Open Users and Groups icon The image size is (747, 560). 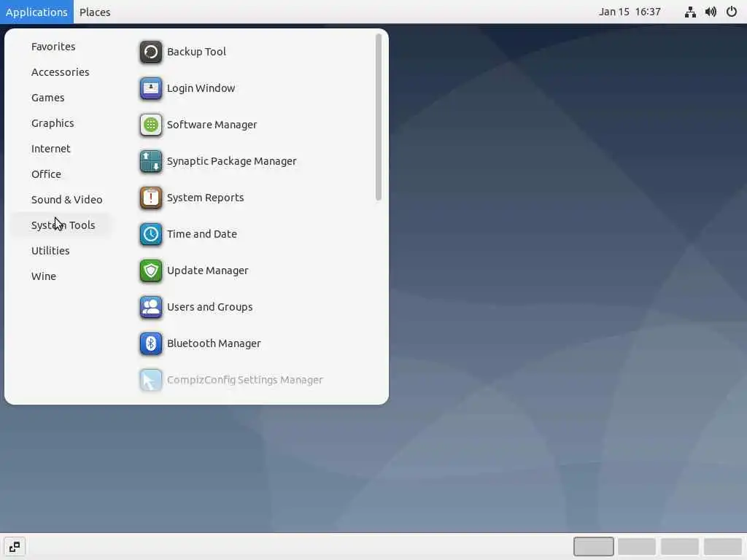point(150,307)
